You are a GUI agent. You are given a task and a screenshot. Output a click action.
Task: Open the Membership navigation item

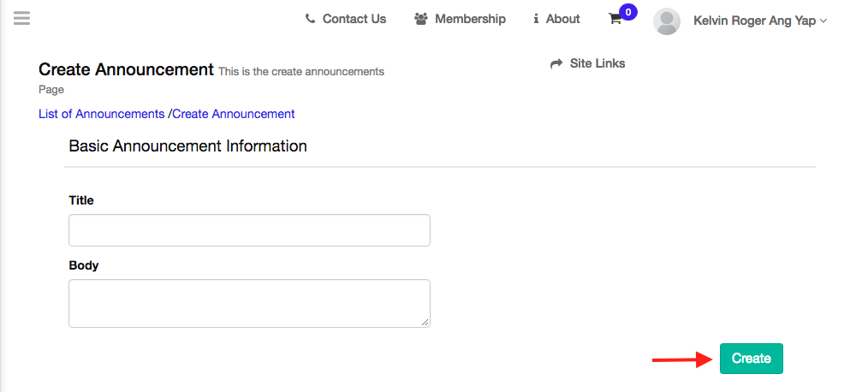pos(470,19)
